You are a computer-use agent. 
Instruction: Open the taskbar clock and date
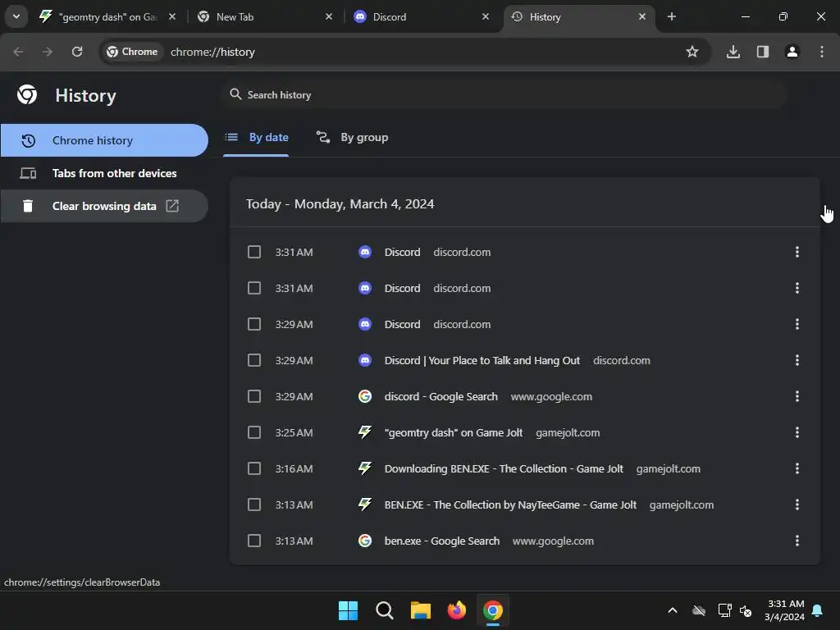click(785, 610)
